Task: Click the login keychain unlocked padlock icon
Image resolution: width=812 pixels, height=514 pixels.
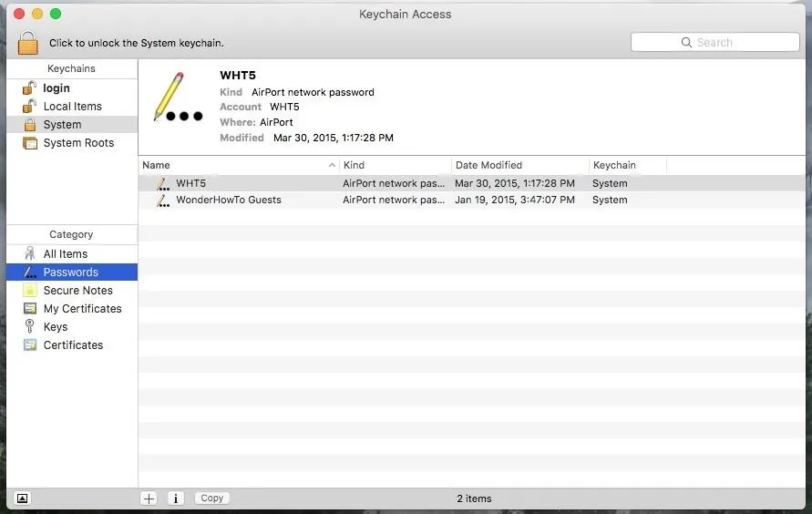Action: [x=29, y=88]
